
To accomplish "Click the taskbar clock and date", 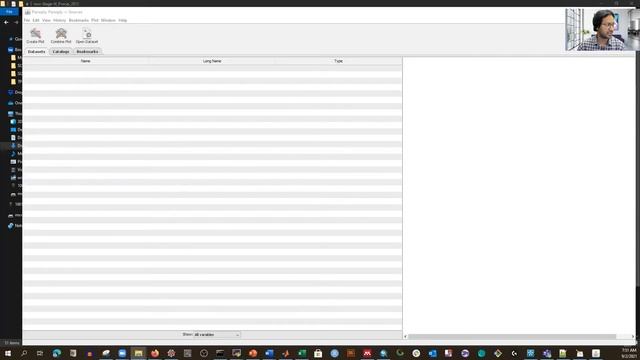I will click(629, 353).
